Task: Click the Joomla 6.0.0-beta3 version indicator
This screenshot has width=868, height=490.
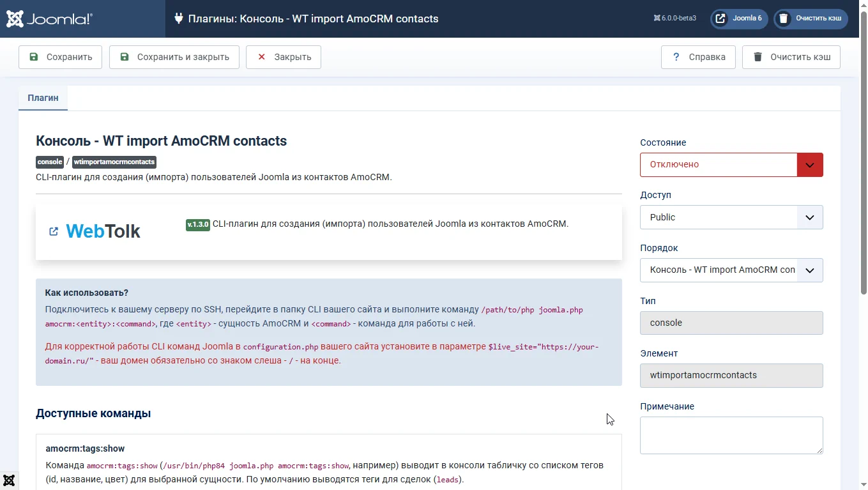Action: pos(675,19)
